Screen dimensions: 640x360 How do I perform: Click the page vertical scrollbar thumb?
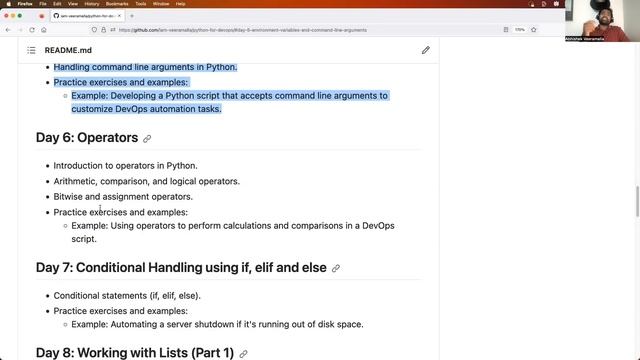pos(637,202)
